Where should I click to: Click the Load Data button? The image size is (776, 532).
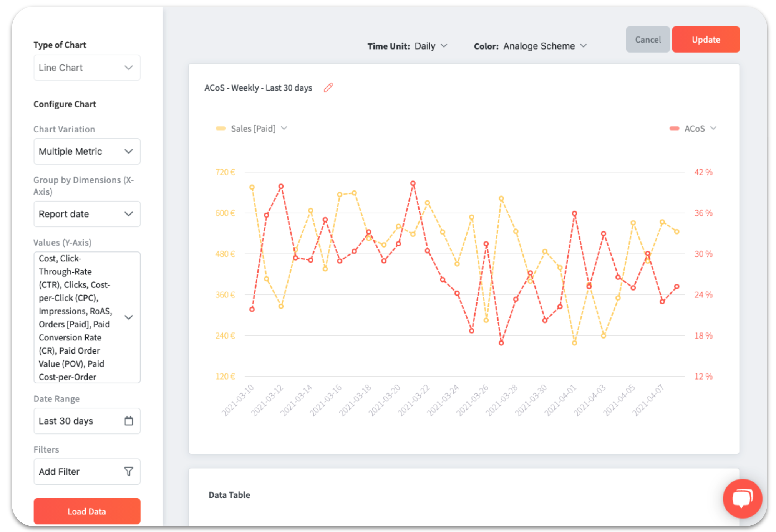pos(87,511)
